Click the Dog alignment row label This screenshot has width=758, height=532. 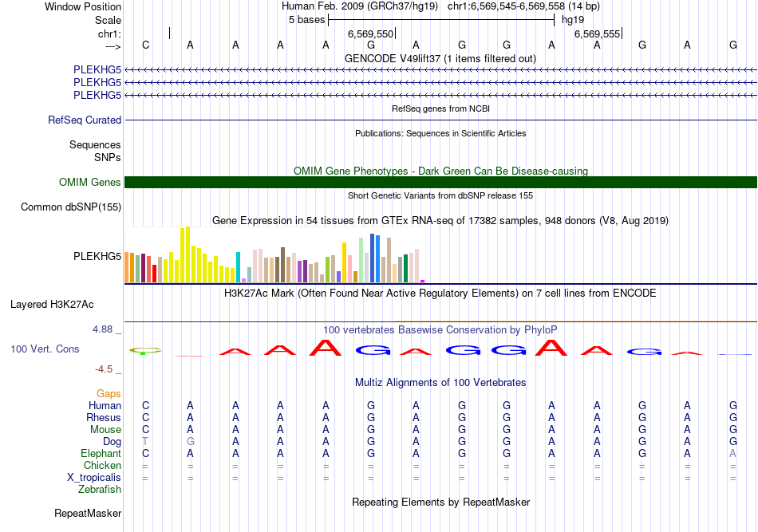(x=113, y=442)
